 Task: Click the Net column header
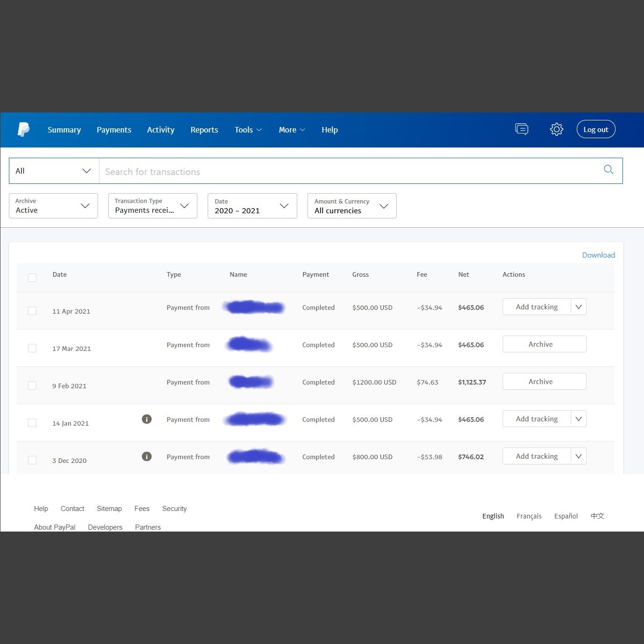coord(463,274)
